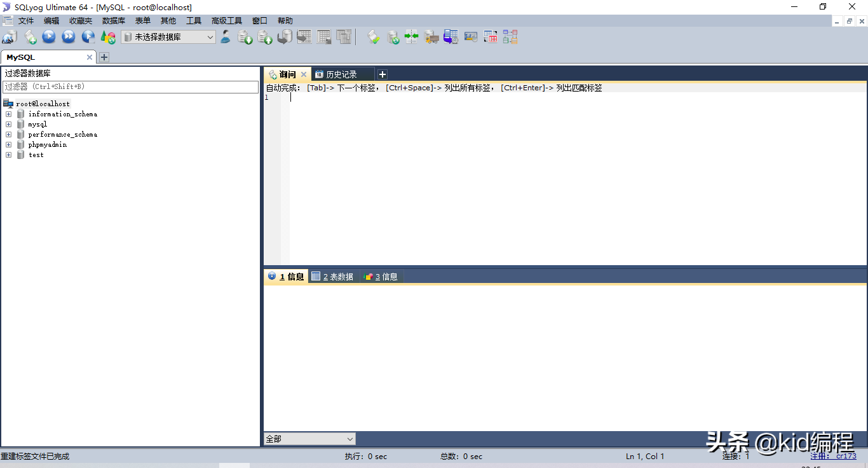
Task: Open the schema designer icon on the toolbar
Action: 510,36
